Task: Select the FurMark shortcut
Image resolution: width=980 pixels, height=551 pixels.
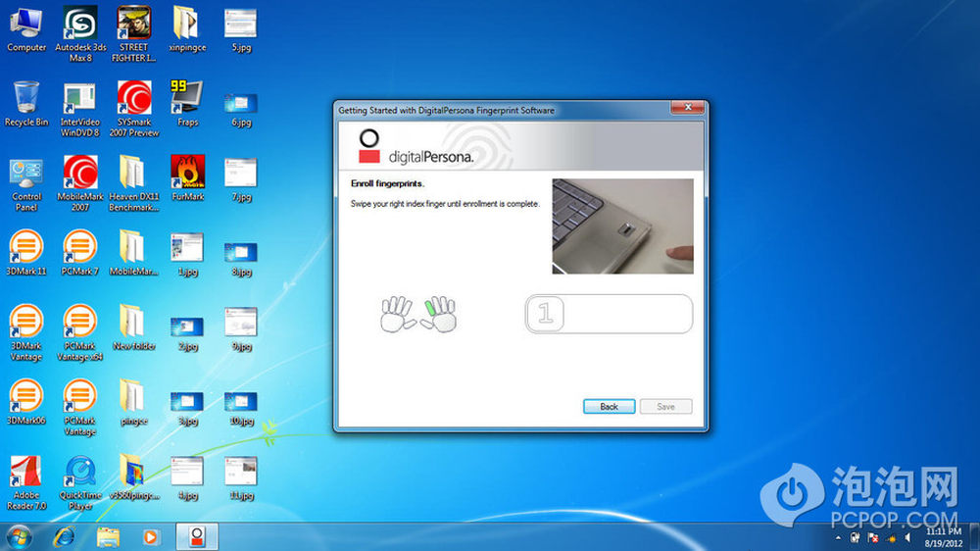Action: [187, 178]
